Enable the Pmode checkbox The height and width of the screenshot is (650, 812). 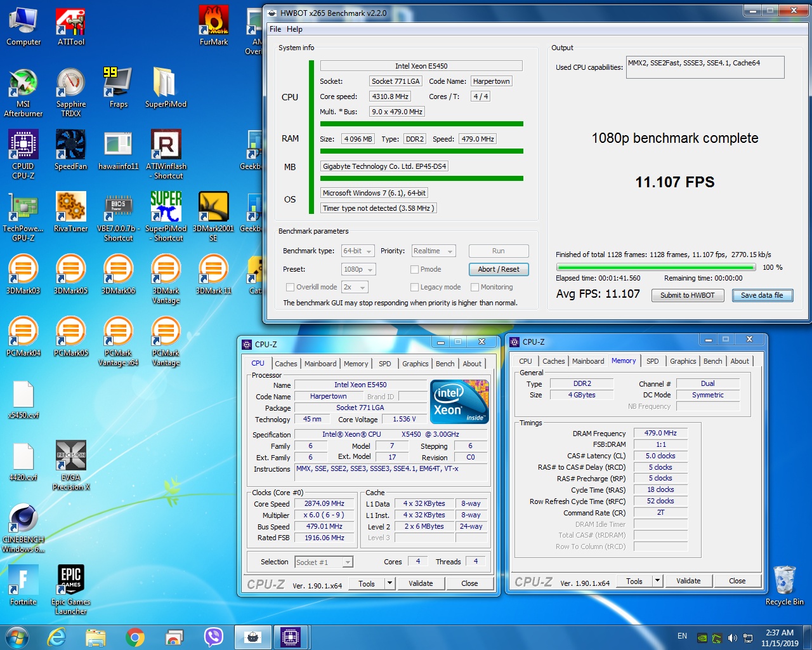[x=414, y=269]
